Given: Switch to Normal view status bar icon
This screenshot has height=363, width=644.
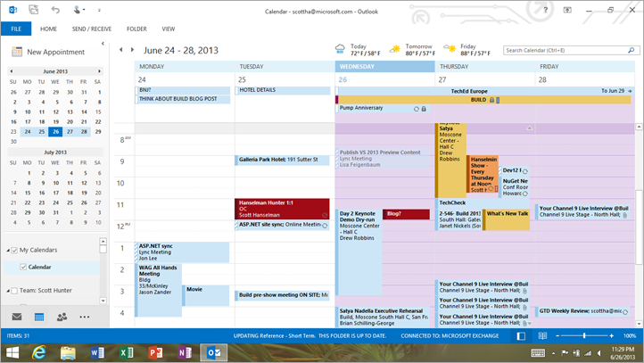Looking at the screenshot, I should pos(521,336).
